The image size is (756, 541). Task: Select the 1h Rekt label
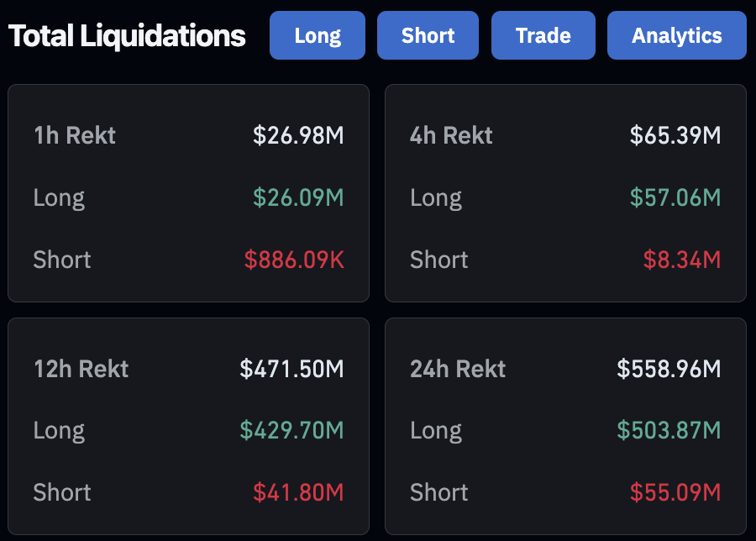point(75,135)
